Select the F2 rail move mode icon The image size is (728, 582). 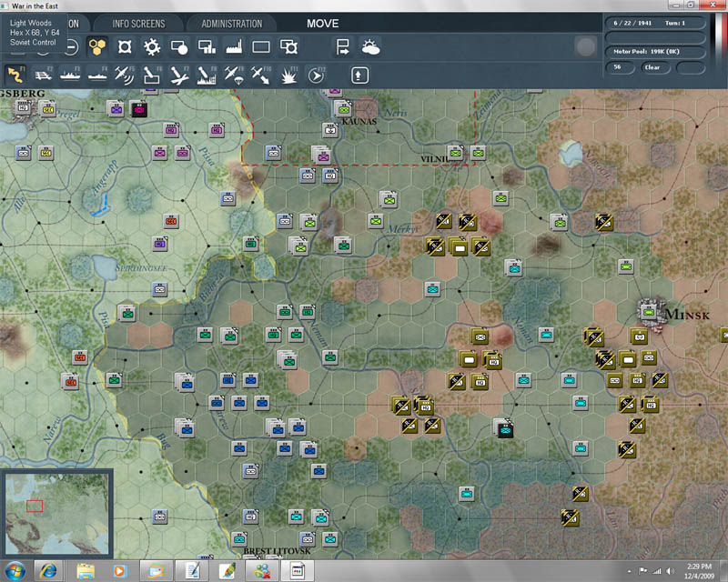pyautogui.click(x=43, y=75)
